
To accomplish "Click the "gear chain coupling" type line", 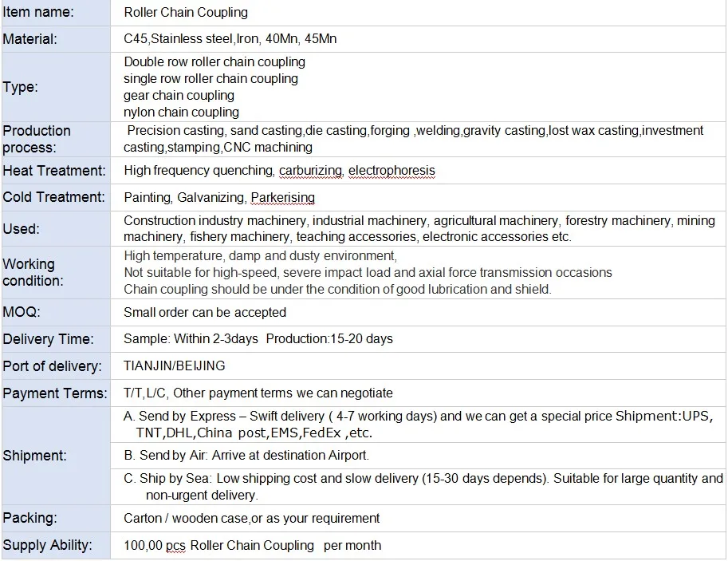I will tap(179, 95).
